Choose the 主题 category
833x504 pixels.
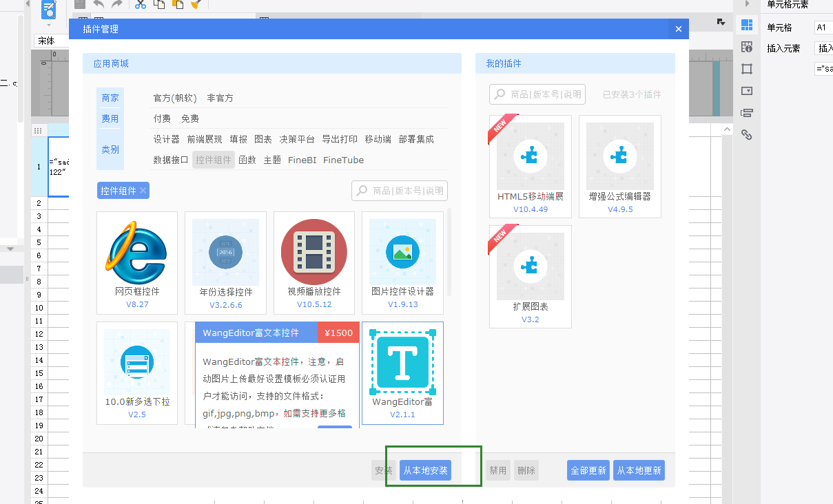pyautogui.click(x=272, y=160)
